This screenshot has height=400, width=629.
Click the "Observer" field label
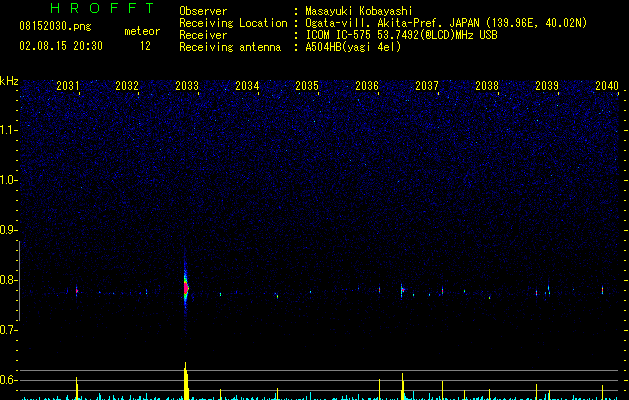click(x=203, y=11)
